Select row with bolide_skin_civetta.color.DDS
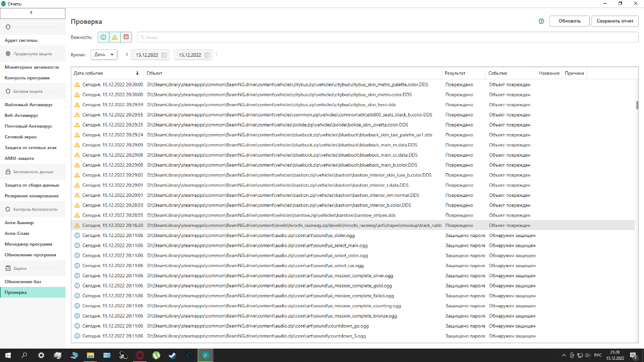The height and width of the screenshot is (362, 644). [x=353, y=125]
